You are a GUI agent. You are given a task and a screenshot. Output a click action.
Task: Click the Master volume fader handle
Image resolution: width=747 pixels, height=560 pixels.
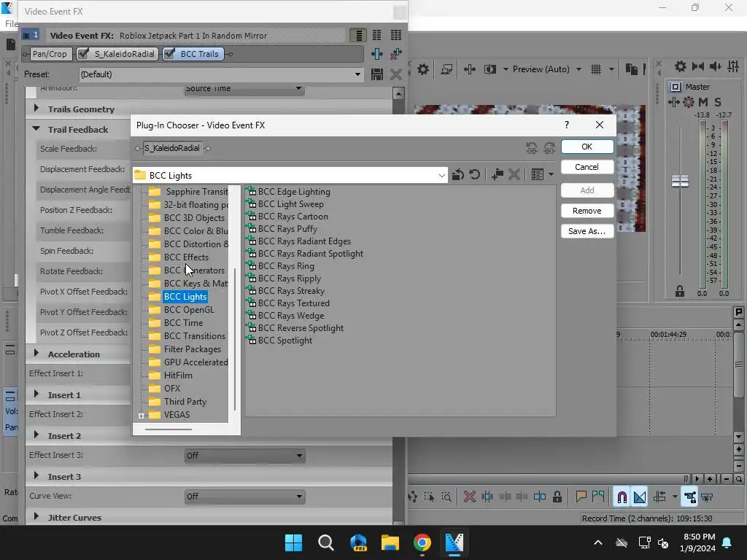pos(680,181)
